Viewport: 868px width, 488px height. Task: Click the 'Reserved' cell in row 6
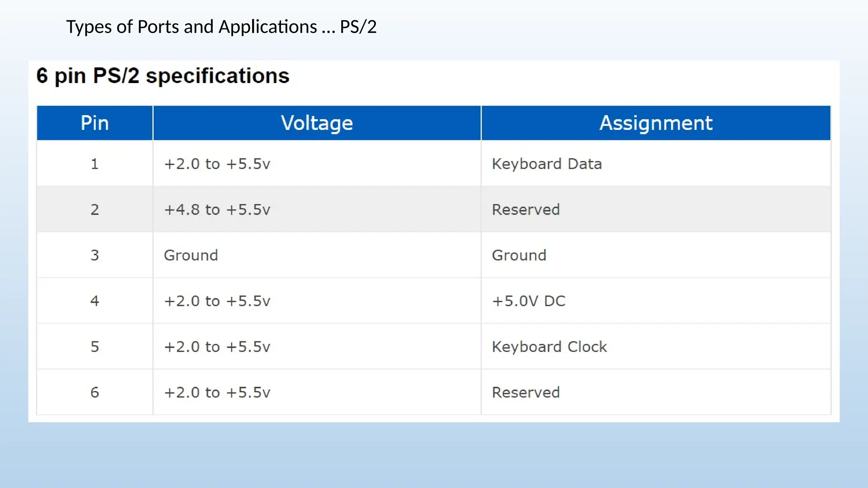526,393
